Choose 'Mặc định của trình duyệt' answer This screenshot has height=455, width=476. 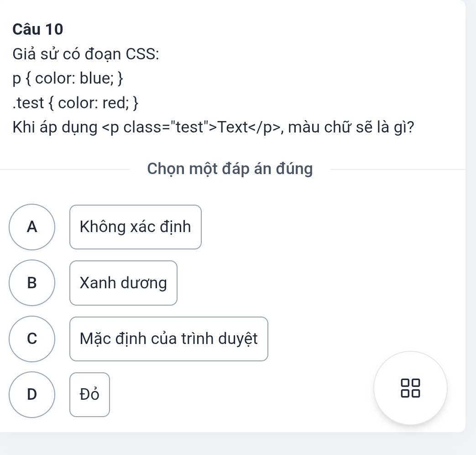(168, 339)
